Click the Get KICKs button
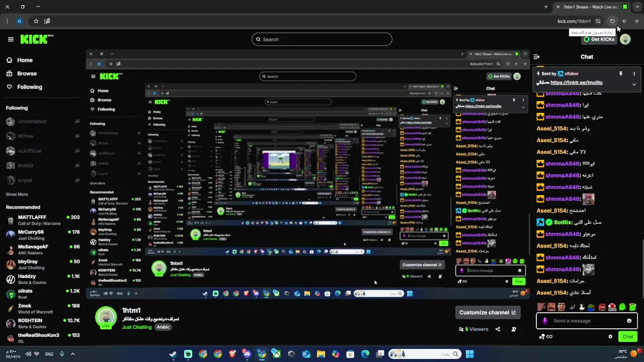 point(599,39)
